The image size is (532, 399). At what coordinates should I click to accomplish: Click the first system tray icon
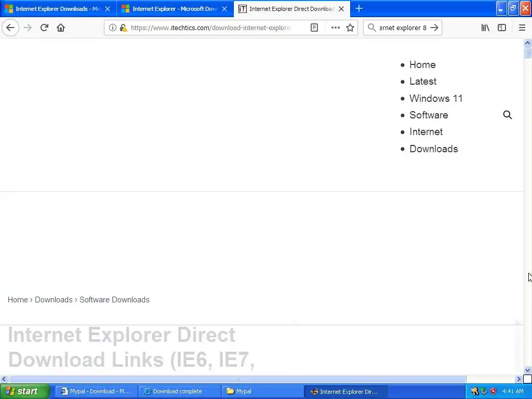coord(474,391)
